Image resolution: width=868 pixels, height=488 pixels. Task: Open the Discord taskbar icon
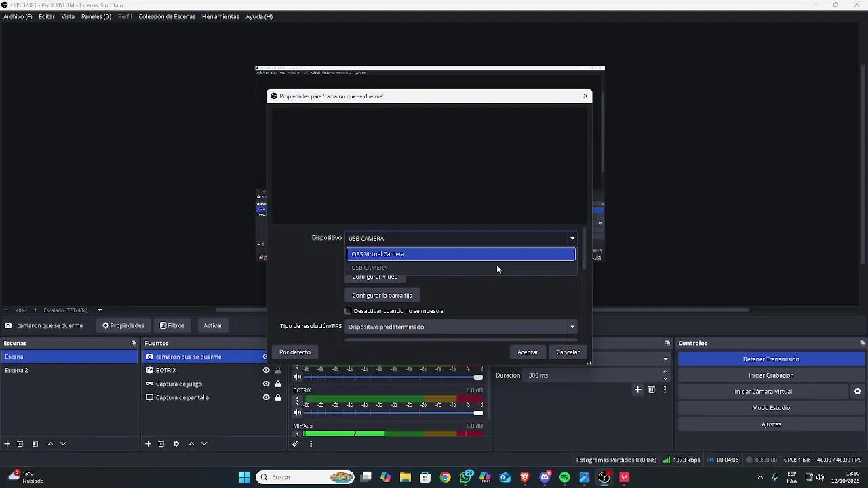click(x=545, y=477)
